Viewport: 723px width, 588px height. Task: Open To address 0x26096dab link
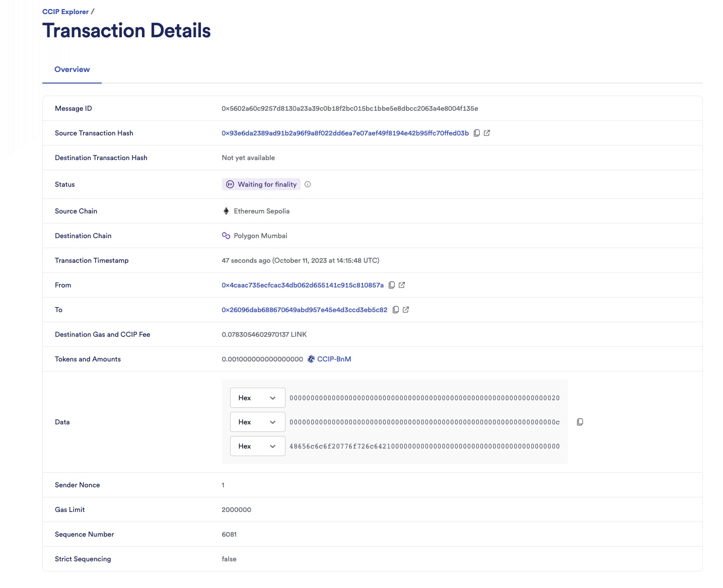click(305, 310)
